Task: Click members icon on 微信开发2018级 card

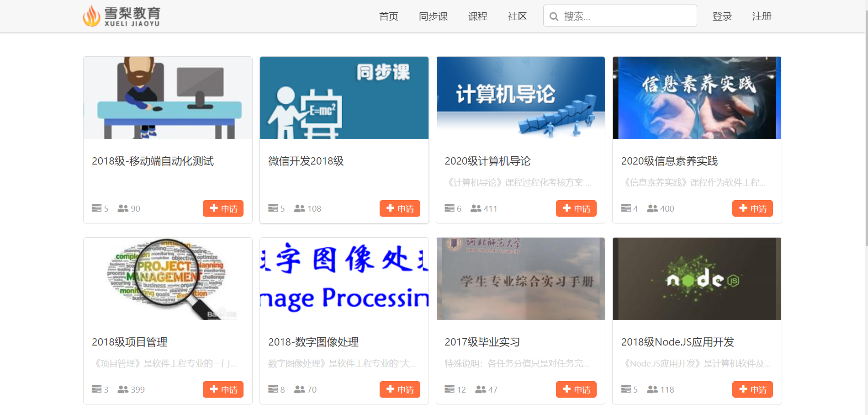Action: coord(299,208)
